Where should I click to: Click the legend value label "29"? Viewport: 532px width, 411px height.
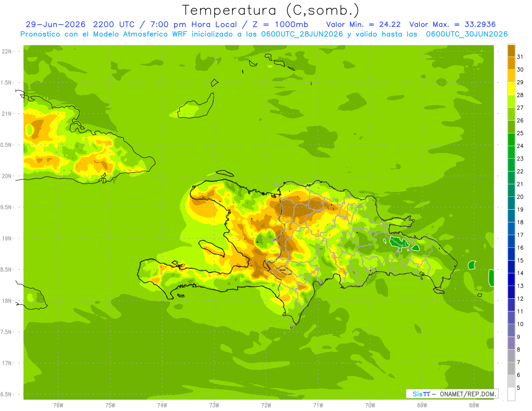click(520, 82)
